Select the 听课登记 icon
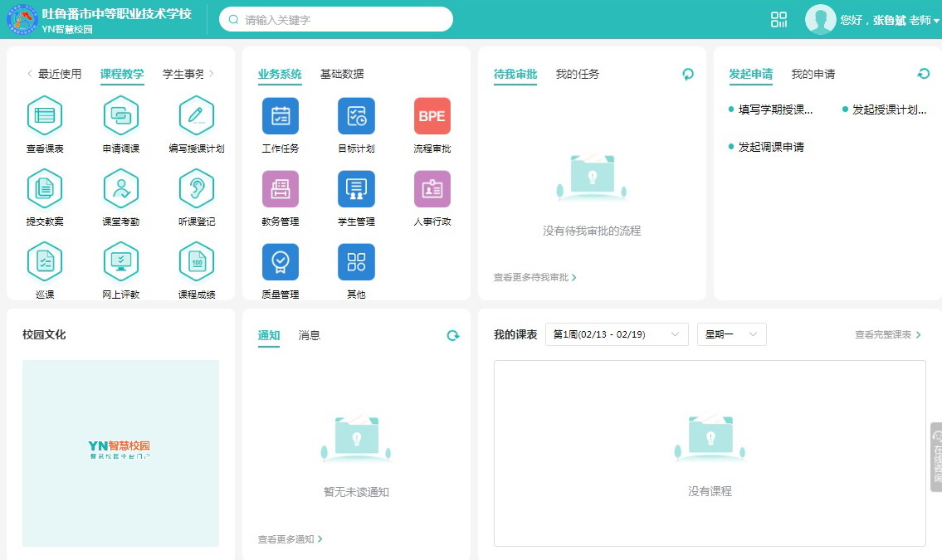Image resolution: width=942 pixels, height=560 pixels. point(196,189)
